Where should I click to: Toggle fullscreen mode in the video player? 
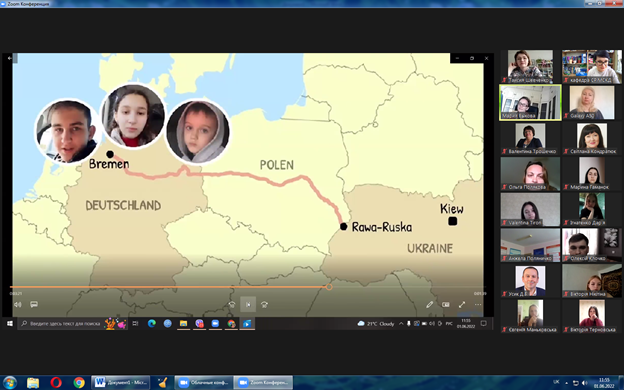point(462,305)
